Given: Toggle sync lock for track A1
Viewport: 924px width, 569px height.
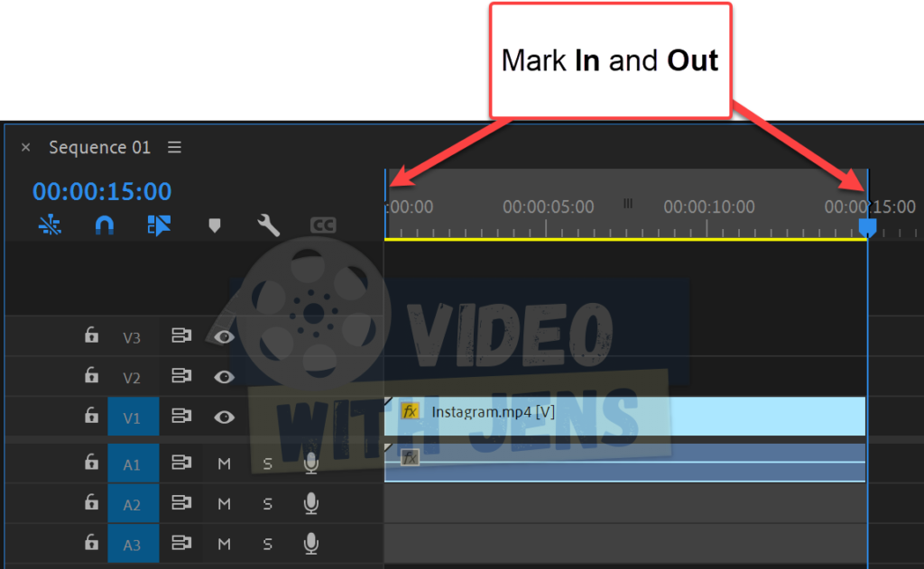Looking at the screenshot, I should point(181,463).
